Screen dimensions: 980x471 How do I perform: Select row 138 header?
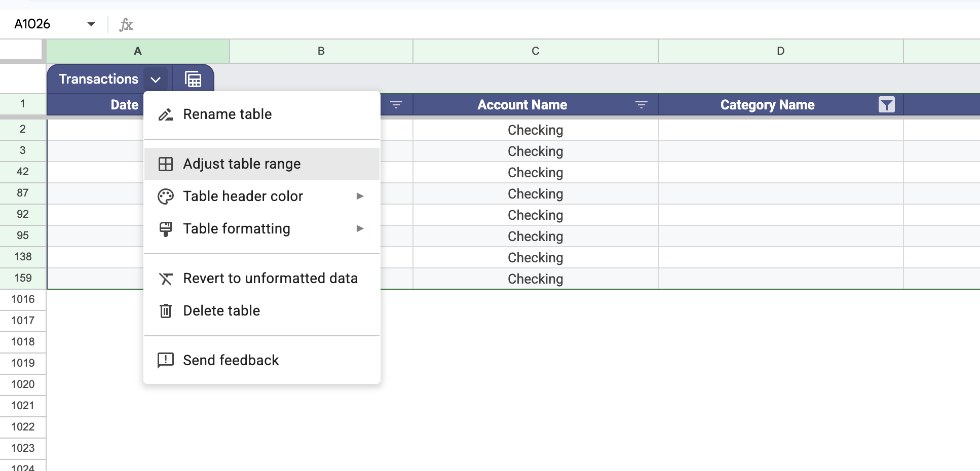pyautogui.click(x=23, y=257)
